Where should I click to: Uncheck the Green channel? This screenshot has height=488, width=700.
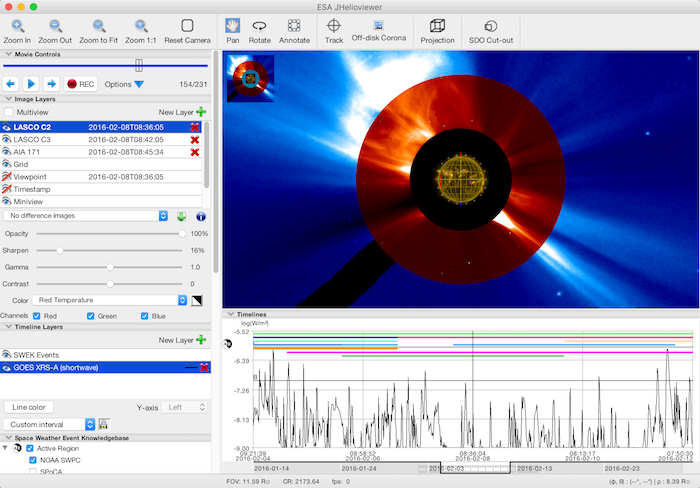91,316
